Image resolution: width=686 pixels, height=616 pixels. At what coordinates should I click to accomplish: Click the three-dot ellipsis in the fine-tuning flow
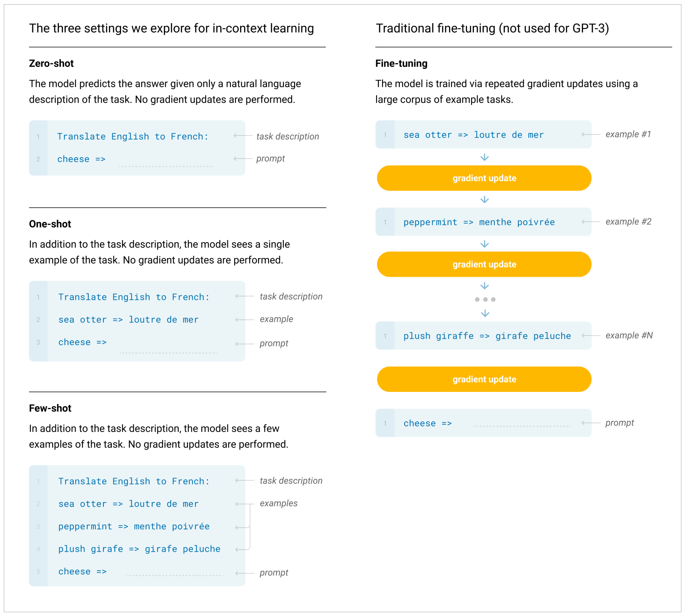485,299
